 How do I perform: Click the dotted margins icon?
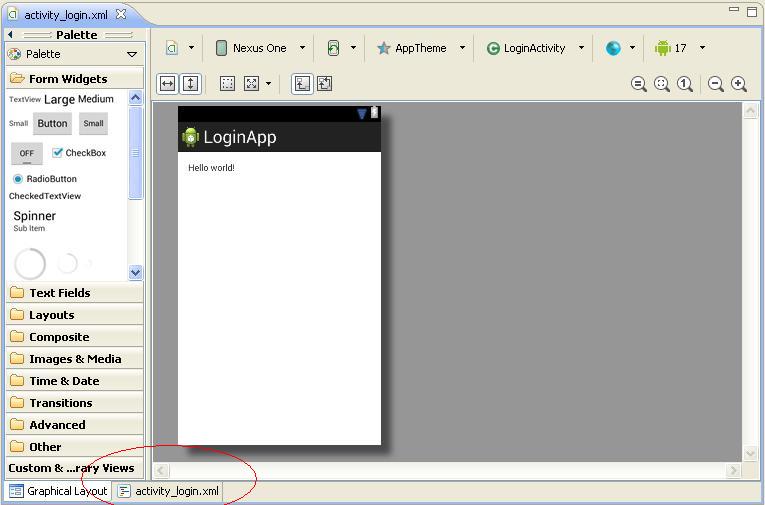click(x=227, y=84)
